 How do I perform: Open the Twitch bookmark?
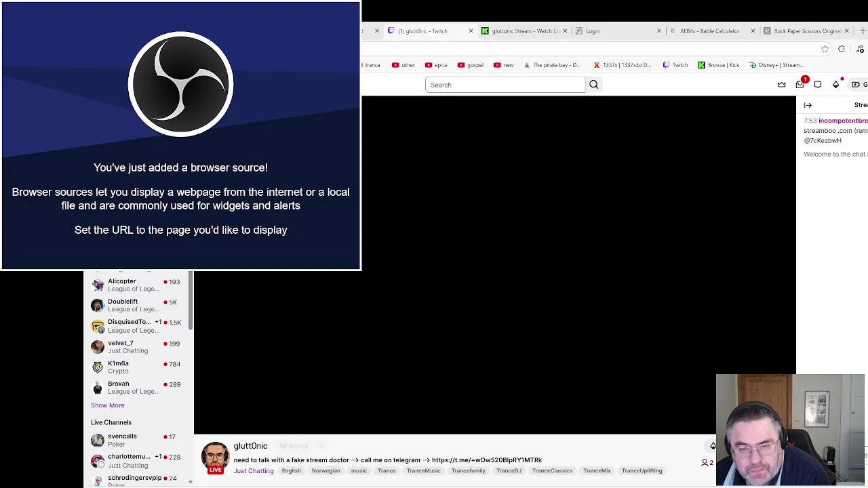675,65
